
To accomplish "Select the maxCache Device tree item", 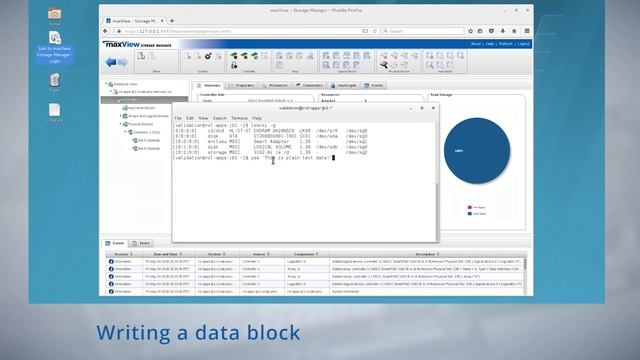I will pos(139,108).
